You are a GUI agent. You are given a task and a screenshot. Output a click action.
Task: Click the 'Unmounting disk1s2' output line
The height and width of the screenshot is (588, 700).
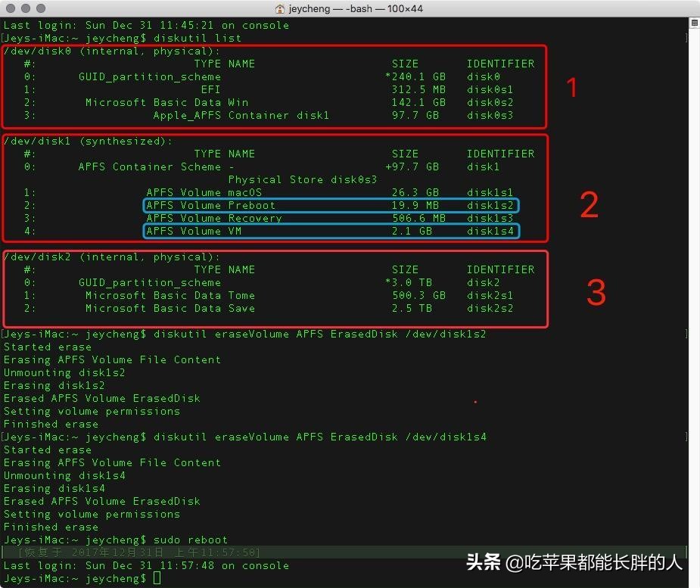pyautogui.click(x=64, y=373)
